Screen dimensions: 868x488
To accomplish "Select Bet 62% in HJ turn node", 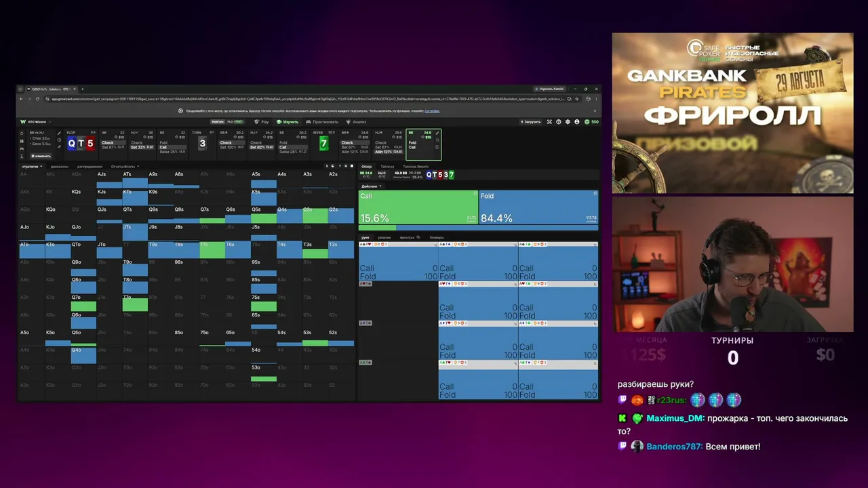I will tap(262, 147).
